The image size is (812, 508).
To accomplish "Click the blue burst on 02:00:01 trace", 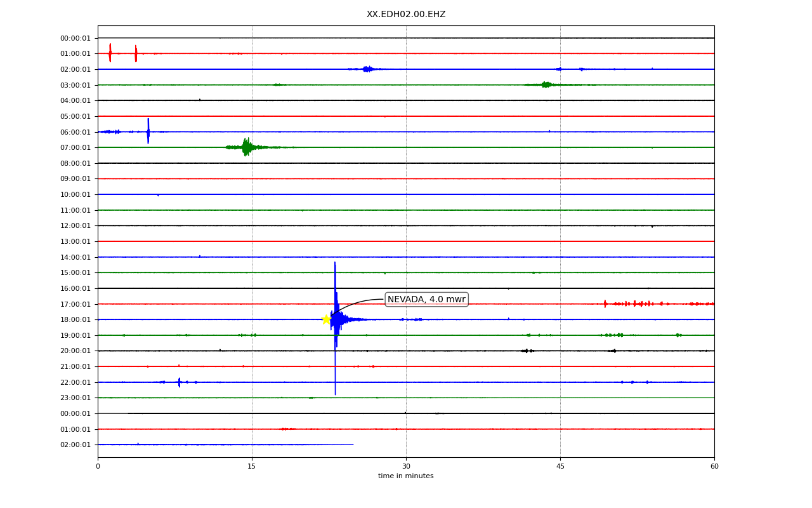I will [367, 69].
